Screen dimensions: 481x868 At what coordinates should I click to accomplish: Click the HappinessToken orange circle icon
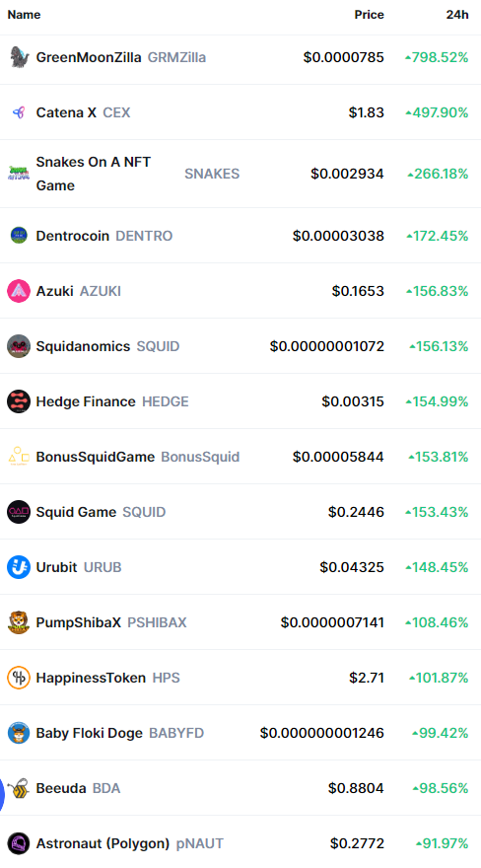(19, 678)
